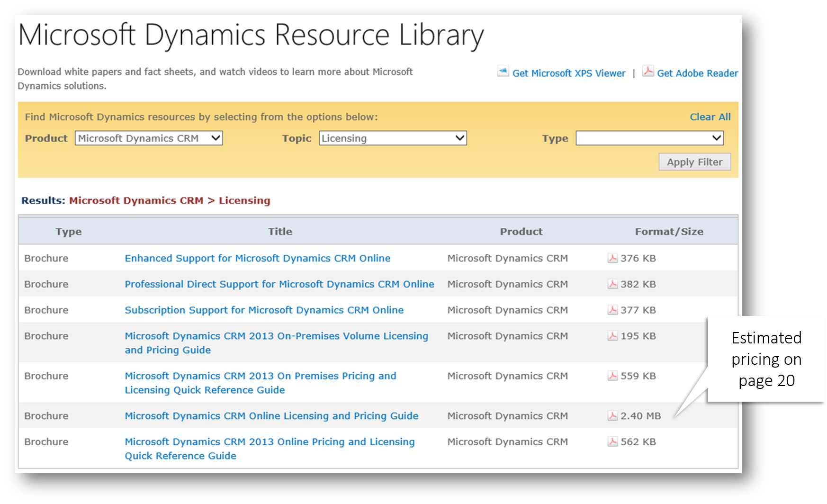Click Brochure cell in CRM Online Licensing Guide row
827x504 pixels.
pos(46,416)
